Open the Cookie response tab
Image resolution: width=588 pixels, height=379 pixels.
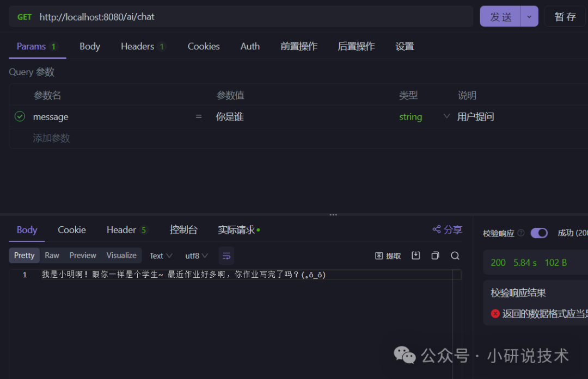[x=71, y=229]
